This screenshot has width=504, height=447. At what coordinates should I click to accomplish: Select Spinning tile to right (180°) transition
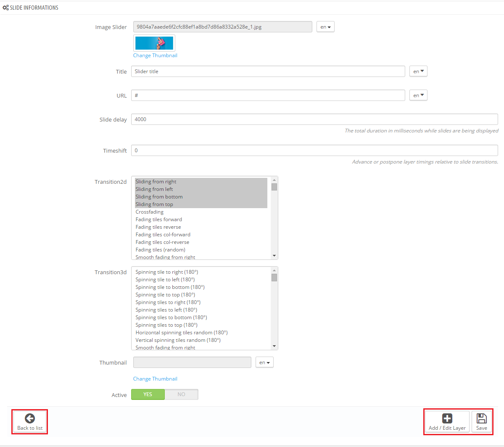(x=166, y=272)
